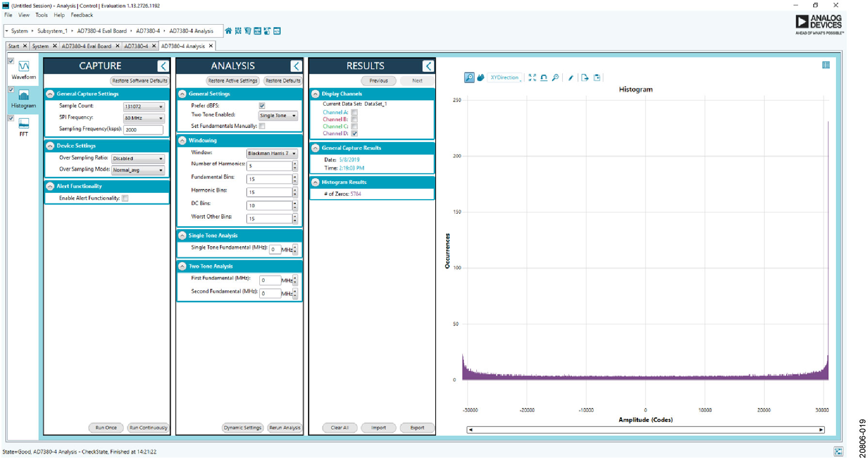Switch to Waveform view in sidebar
The width and height of the screenshot is (868, 458).
pos(23,70)
